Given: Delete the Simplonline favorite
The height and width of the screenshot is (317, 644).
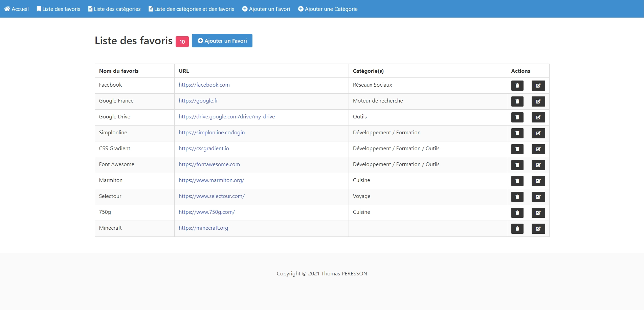Looking at the screenshot, I should click(x=517, y=133).
